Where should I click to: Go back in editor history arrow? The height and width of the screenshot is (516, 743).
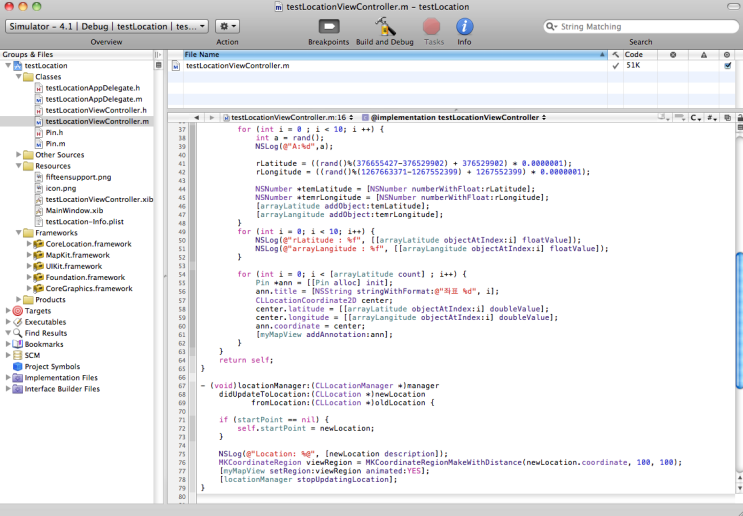(197, 118)
